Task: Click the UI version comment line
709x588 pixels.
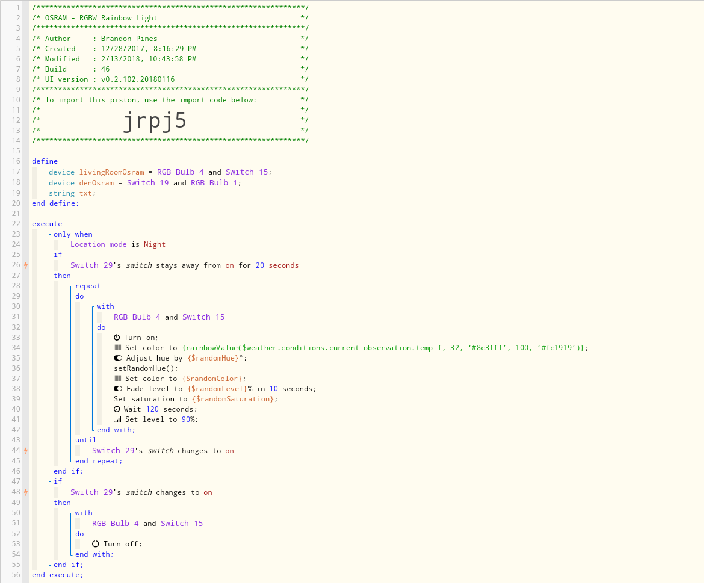Action: point(170,80)
